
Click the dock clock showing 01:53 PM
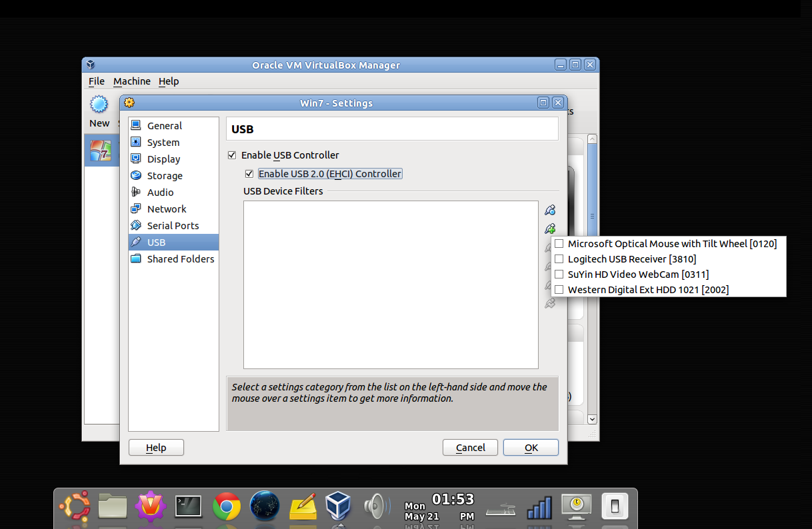(x=439, y=506)
